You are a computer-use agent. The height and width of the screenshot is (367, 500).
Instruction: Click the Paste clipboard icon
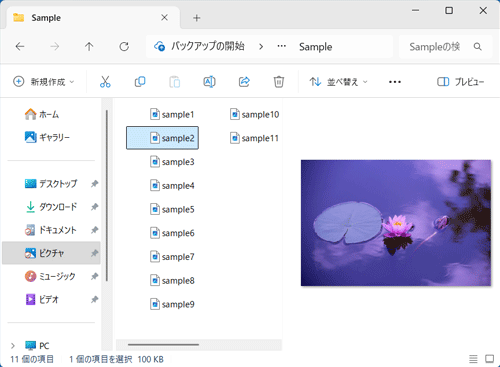coord(175,82)
